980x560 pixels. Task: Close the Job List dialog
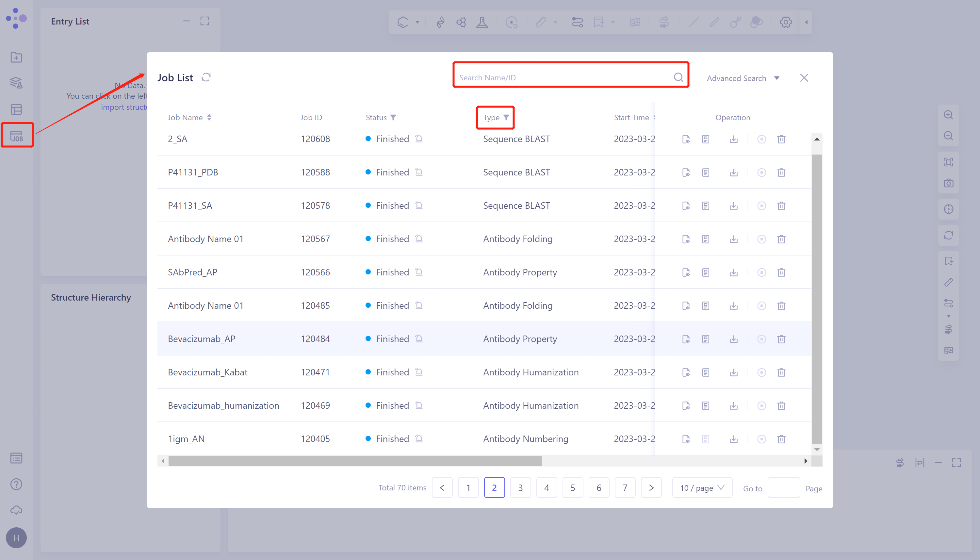804,78
